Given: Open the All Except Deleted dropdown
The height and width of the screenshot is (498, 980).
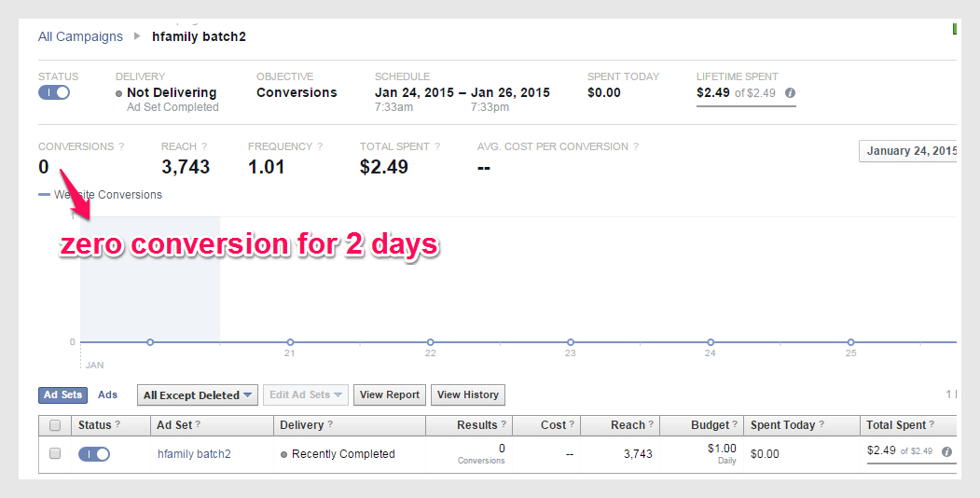Looking at the screenshot, I should pos(197,395).
